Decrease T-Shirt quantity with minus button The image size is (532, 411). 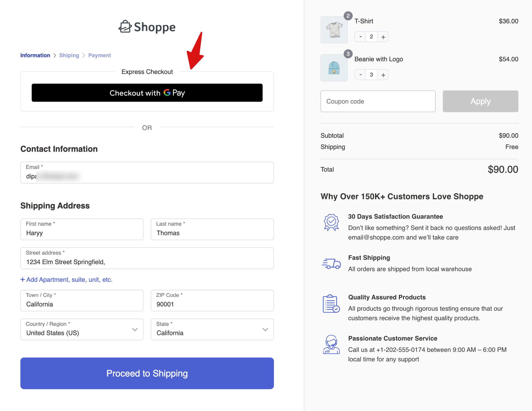click(x=360, y=37)
